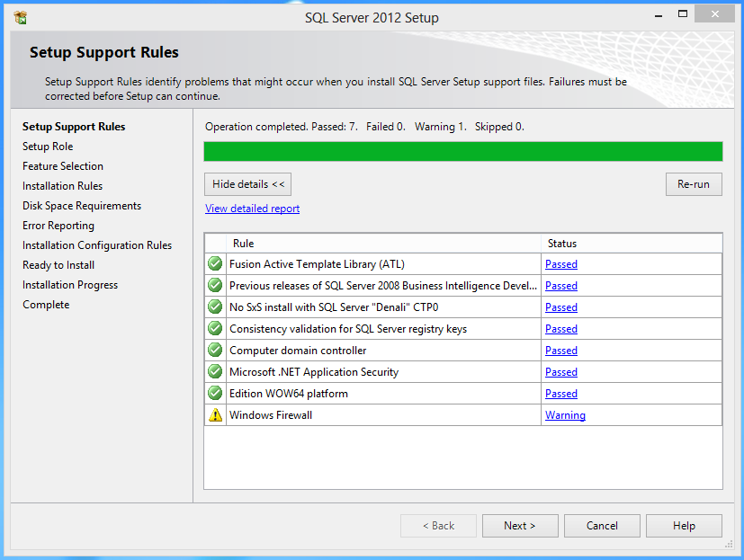Select No SxS install with SQL Server Denali text
The height and width of the screenshot is (560, 744).
click(334, 307)
